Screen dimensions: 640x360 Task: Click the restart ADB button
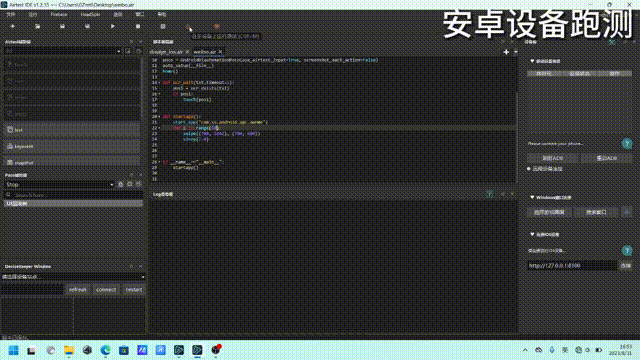[x=607, y=158]
